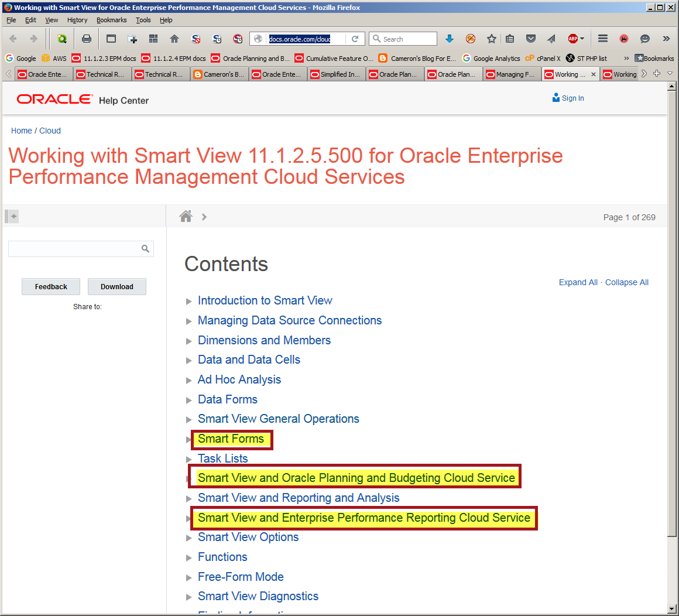Open the list all tabs dropdown

pyautogui.click(x=670, y=74)
